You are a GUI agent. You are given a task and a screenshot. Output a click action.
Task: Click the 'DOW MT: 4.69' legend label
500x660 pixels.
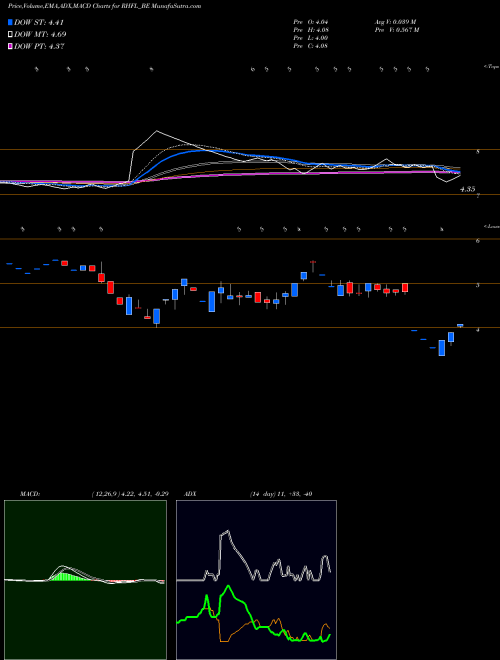[40, 35]
